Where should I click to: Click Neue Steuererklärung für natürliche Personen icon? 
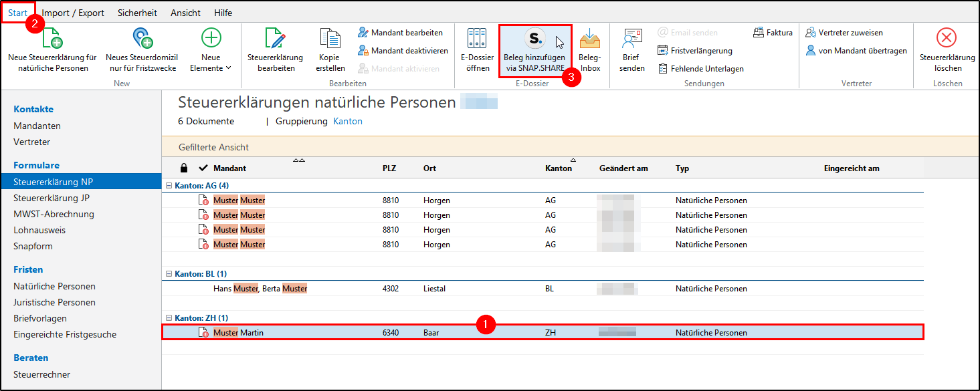52,39
